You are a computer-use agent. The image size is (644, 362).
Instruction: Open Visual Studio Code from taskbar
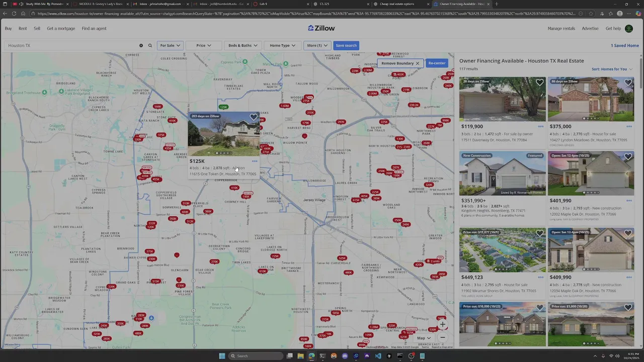tap(378, 356)
